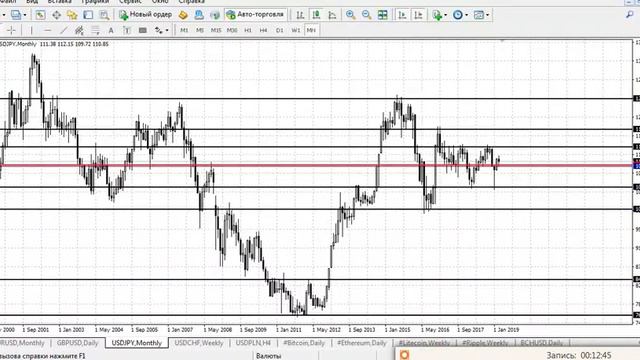Switch to H4 timeframe
Viewport: 640px width, 360px height.
264,30
